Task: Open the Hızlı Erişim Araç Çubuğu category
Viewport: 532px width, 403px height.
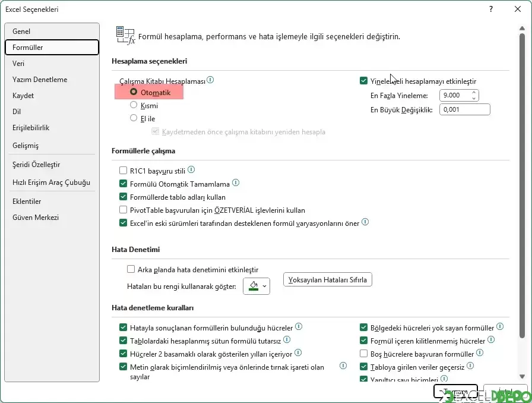Action: click(52, 182)
